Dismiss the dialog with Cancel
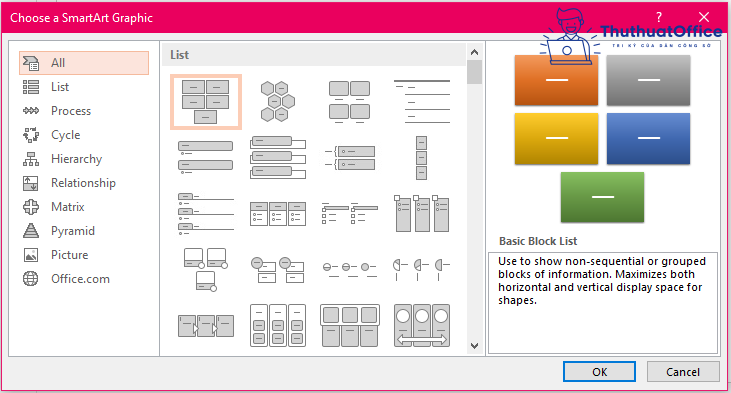731x393 pixels. point(683,372)
